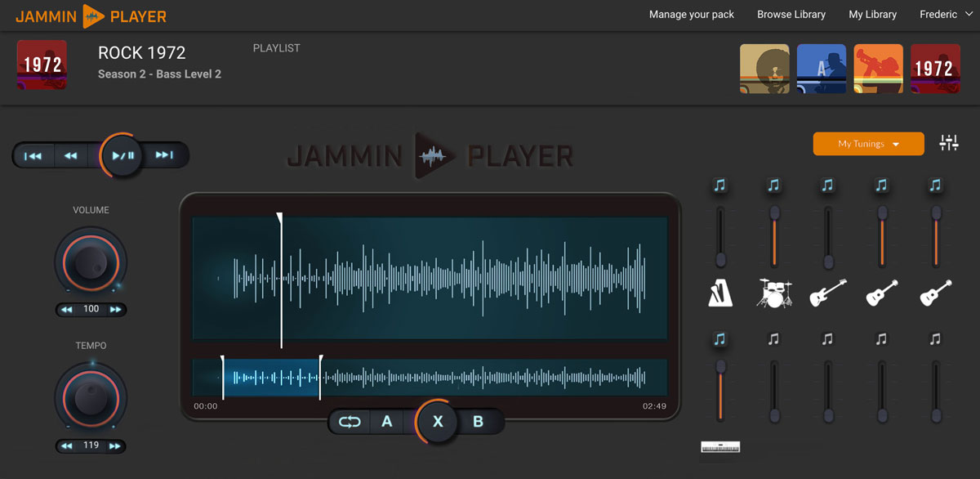Click the Rock 1972 album cover in header

pos(42,65)
